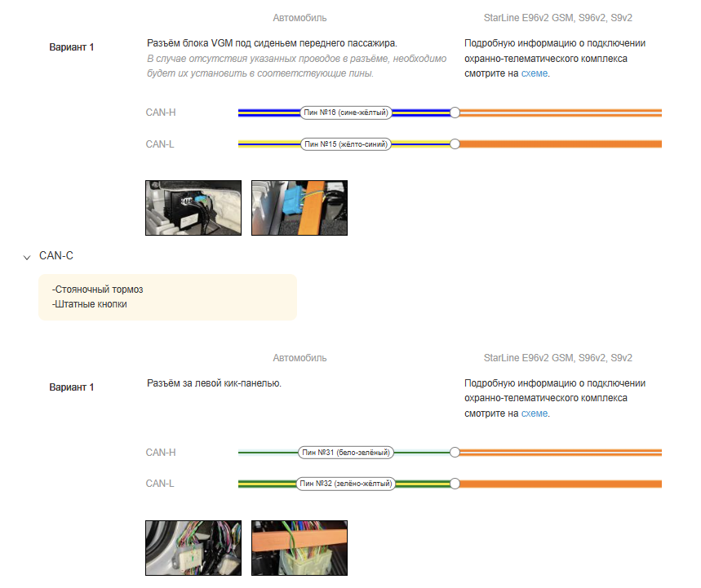Open the blue connector photo thumbnail
The width and height of the screenshot is (701, 588).
[x=299, y=208]
